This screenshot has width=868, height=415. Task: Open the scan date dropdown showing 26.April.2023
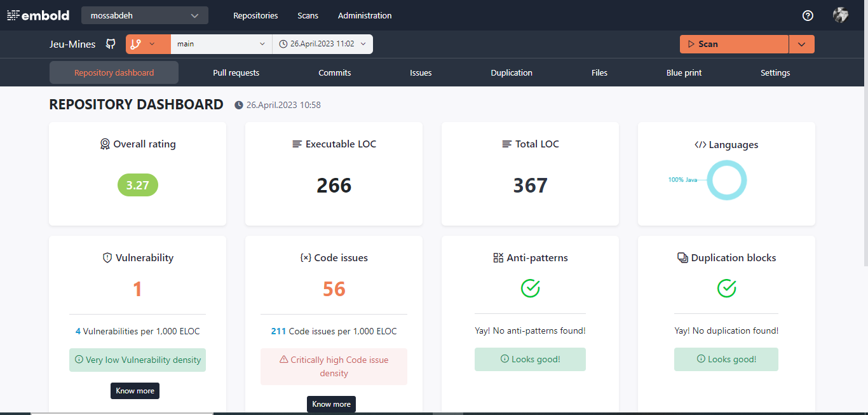point(322,44)
